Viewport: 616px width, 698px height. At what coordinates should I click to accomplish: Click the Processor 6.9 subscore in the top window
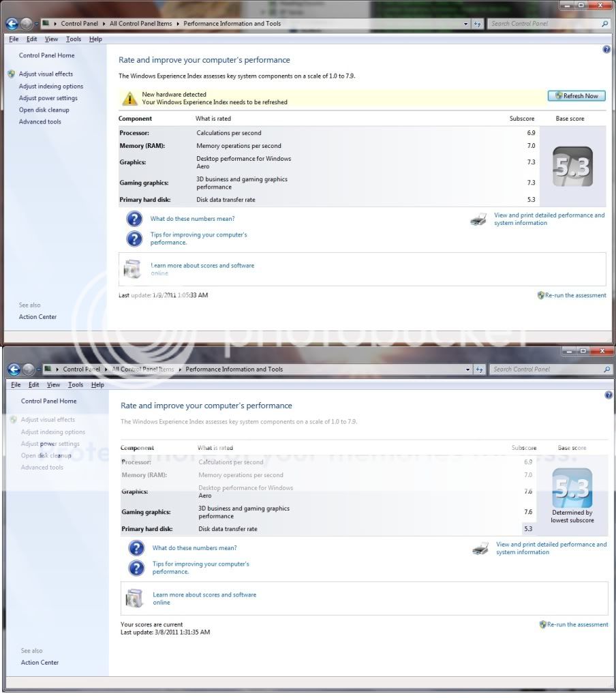[531, 133]
